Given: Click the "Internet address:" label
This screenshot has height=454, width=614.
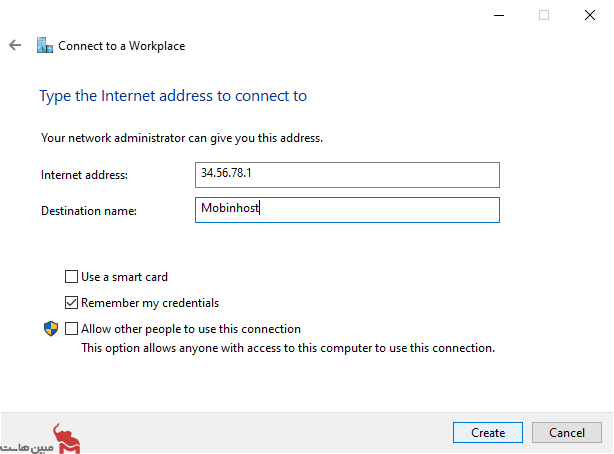Looking at the screenshot, I should click(85, 175).
